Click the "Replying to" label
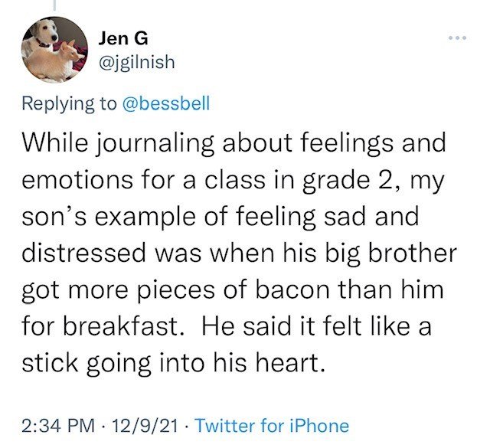This screenshot has width=490, height=448. click(x=69, y=104)
